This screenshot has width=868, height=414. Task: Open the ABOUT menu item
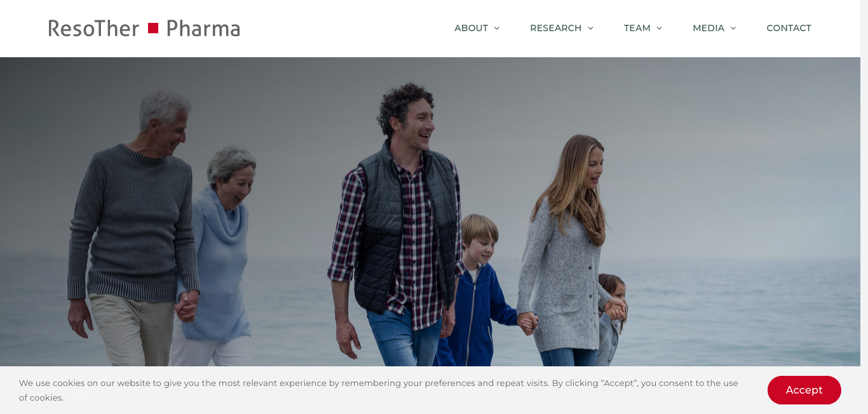471,28
